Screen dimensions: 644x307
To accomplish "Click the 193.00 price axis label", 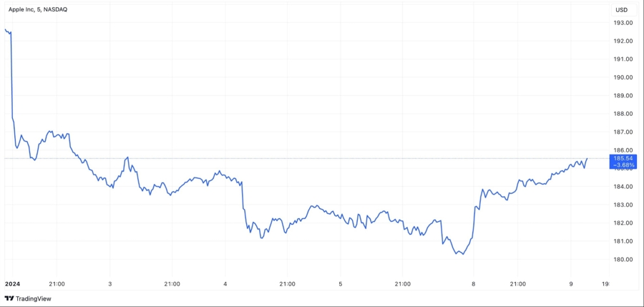I will click(623, 23).
